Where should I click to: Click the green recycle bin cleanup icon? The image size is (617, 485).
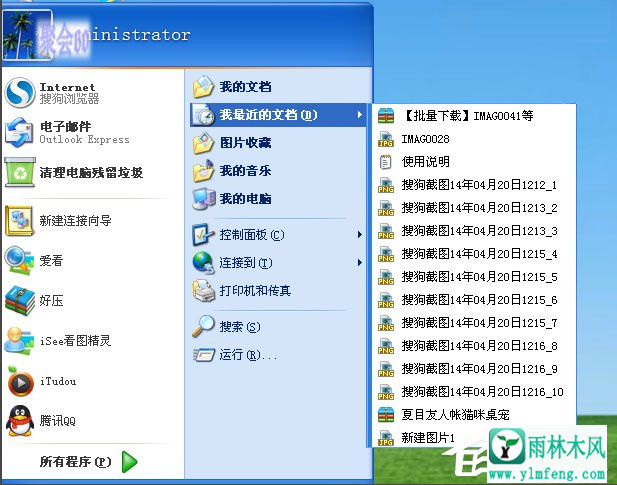click(x=20, y=172)
